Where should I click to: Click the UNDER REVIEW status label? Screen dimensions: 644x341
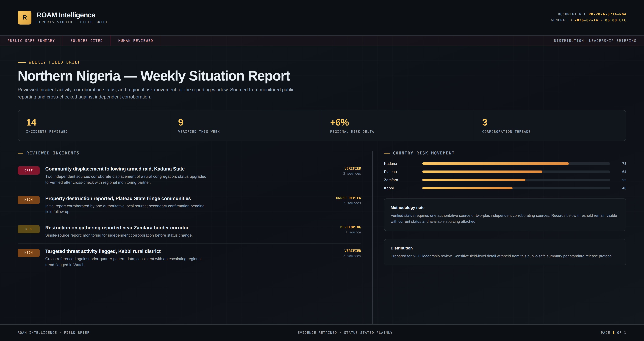[x=349, y=198]
